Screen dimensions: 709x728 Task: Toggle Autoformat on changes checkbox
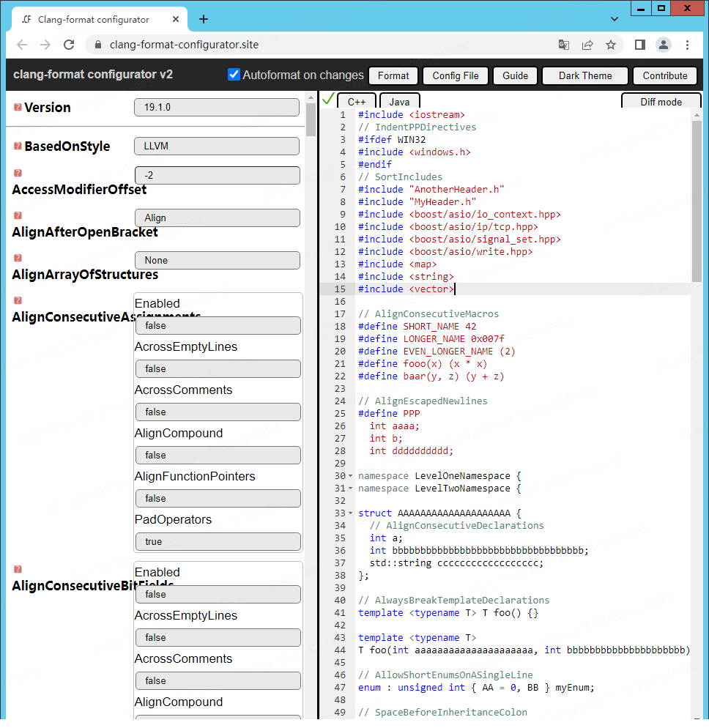click(x=234, y=74)
